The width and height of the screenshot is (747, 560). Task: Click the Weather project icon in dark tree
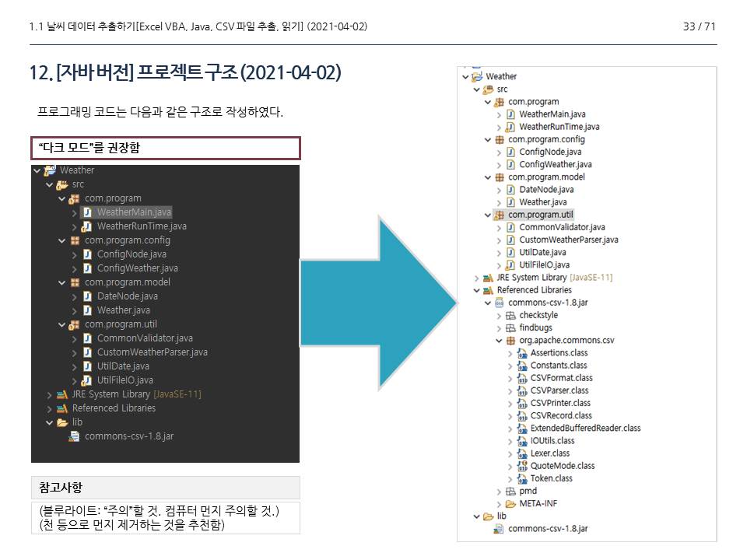50,170
